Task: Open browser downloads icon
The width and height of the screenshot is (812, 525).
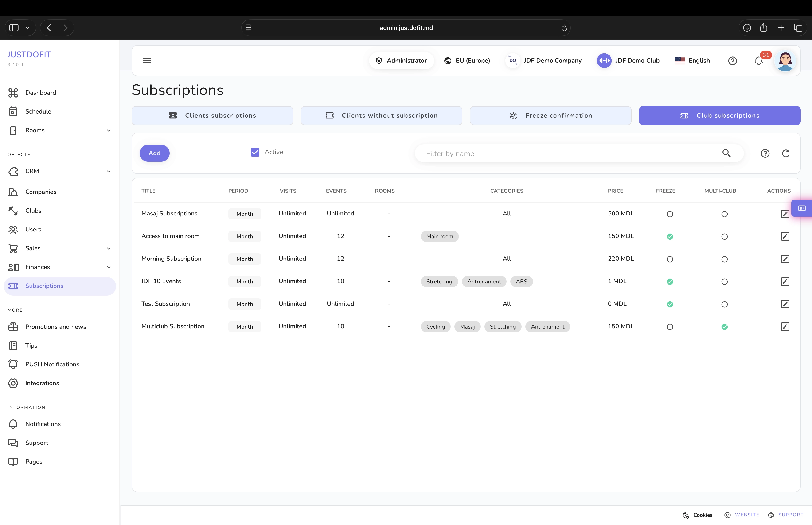Action: 747,28
